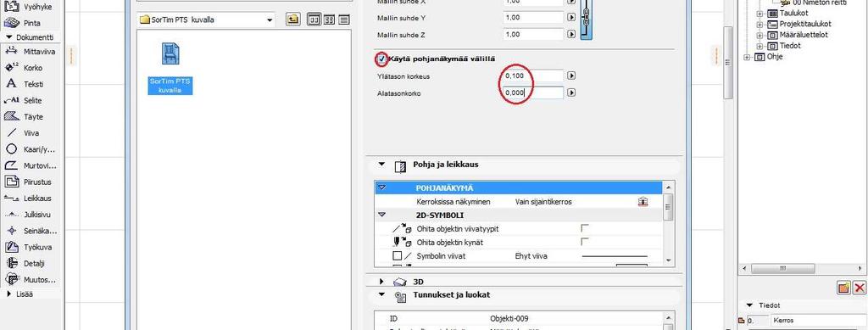Click the red delete X button in navigator
868x330 pixels.
pos(860,288)
